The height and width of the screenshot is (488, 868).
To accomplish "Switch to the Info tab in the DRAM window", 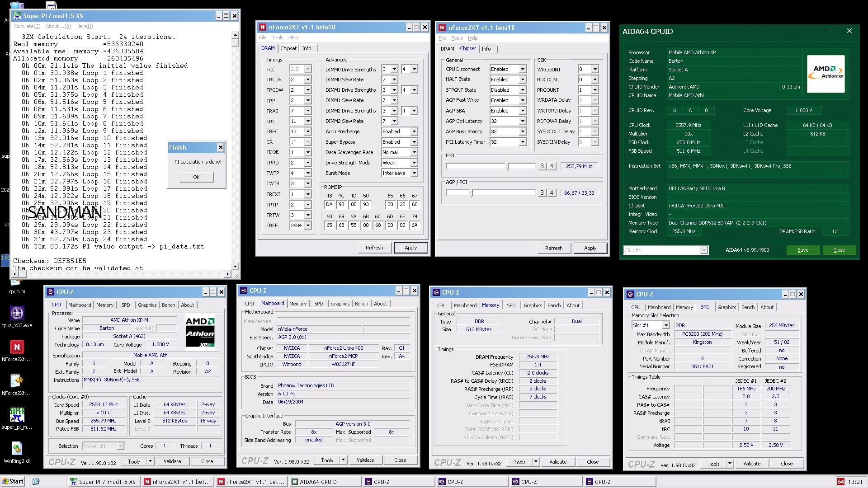I will (307, 48).
